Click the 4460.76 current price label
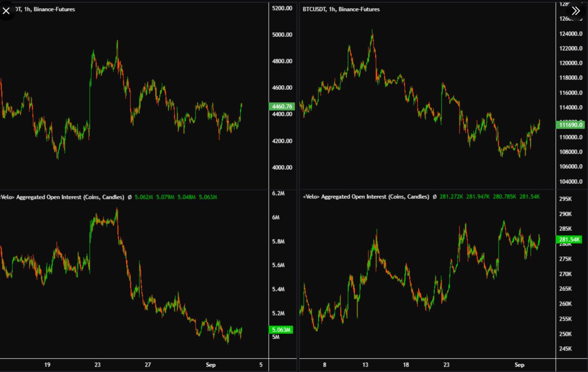The image size is (588, 372). coord(282,107)
